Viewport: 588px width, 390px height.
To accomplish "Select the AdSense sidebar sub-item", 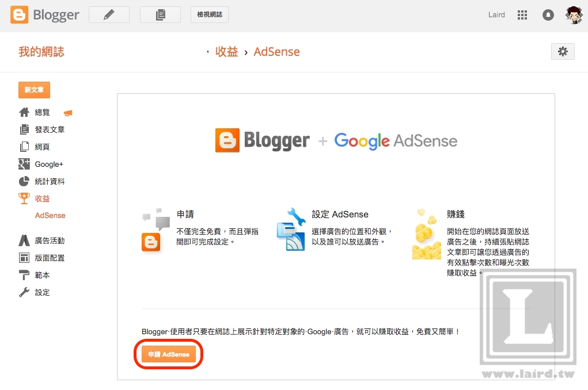I will click(x=50, y=215).
